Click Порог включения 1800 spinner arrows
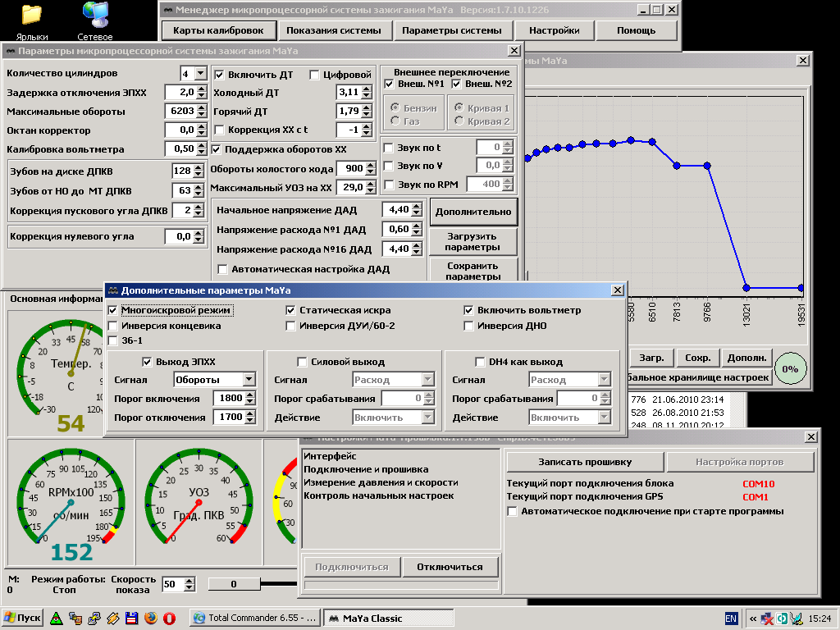The image size is (840, 630). 250,399
